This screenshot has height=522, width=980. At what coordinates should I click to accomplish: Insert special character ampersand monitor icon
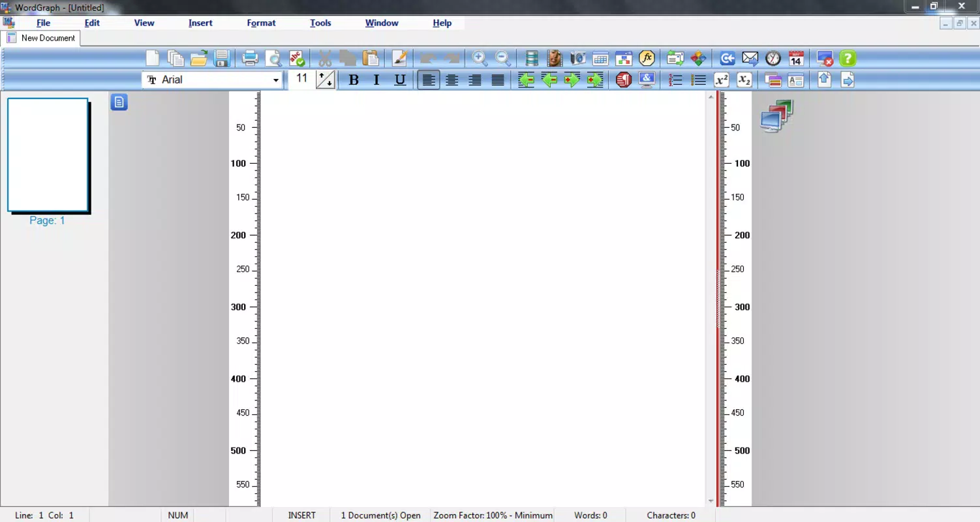coord(647,80)
